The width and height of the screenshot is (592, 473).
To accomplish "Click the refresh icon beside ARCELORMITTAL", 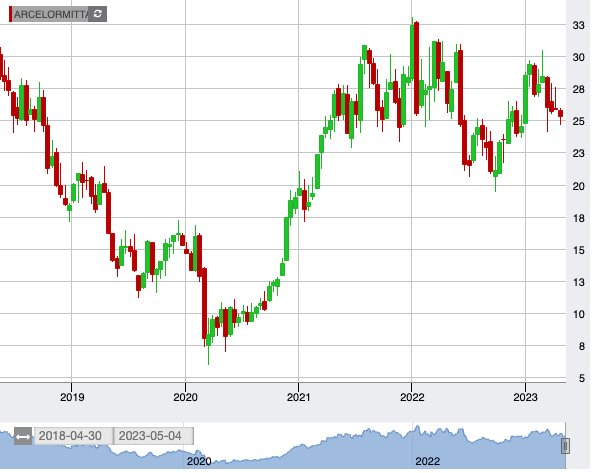I will pyautogui.click(x=98, y=14).
